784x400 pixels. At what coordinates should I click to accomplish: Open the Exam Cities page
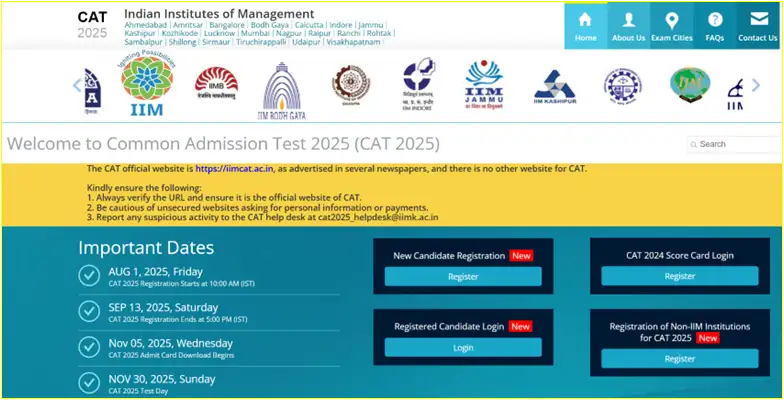[672, 26]
